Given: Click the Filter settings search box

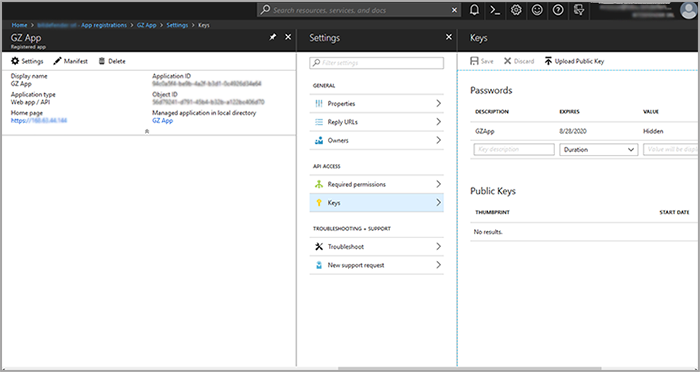Looking at the screenshot, I should coord(376,63).
